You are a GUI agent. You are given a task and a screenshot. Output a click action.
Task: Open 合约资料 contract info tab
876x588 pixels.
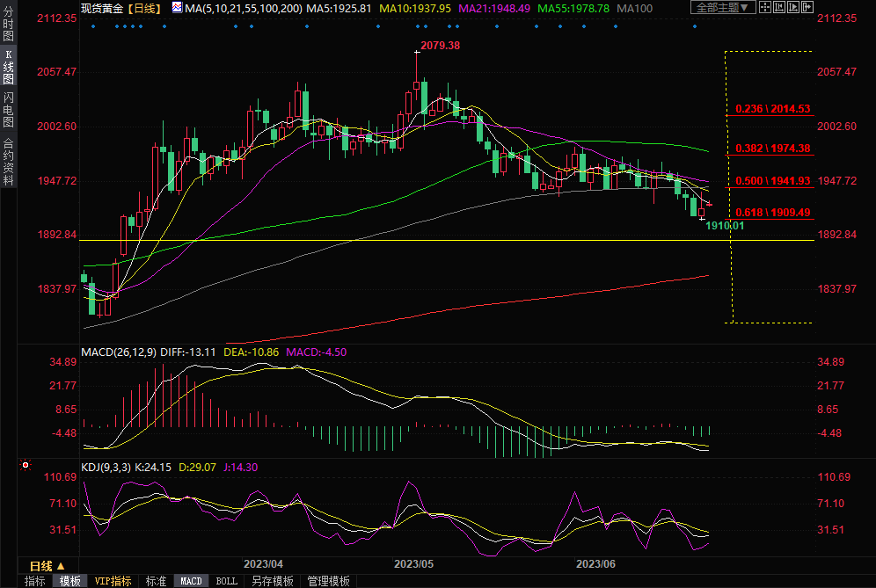[8, 161]
